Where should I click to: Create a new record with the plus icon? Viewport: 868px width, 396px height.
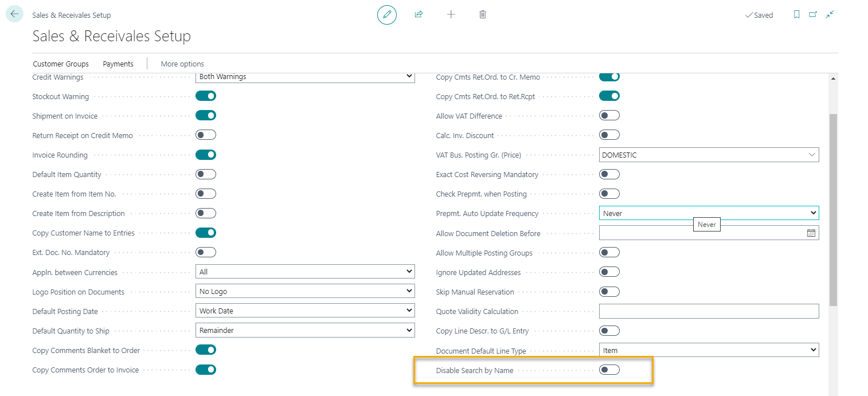point(451,14)
